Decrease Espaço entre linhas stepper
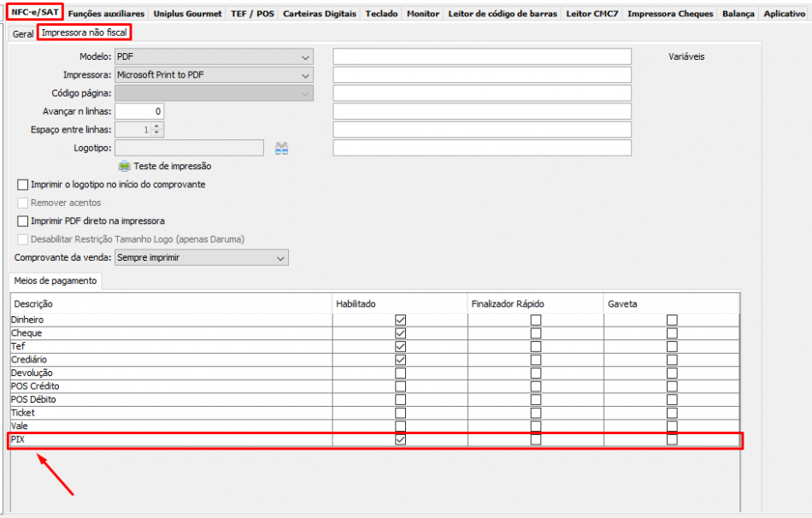The image size is (812, 518). point(157,132)
